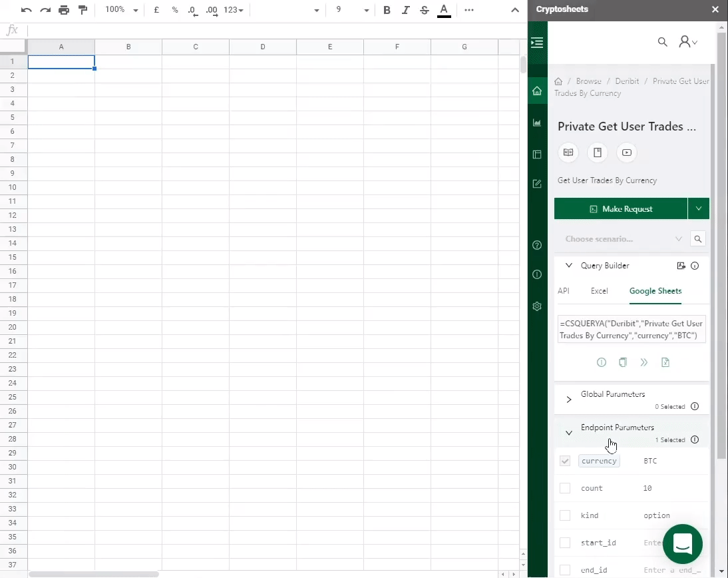Image resolution: width=728 pixels, height=578 pixels.
Task: Hide the menus with the caret icon
Action: point(515,10)
